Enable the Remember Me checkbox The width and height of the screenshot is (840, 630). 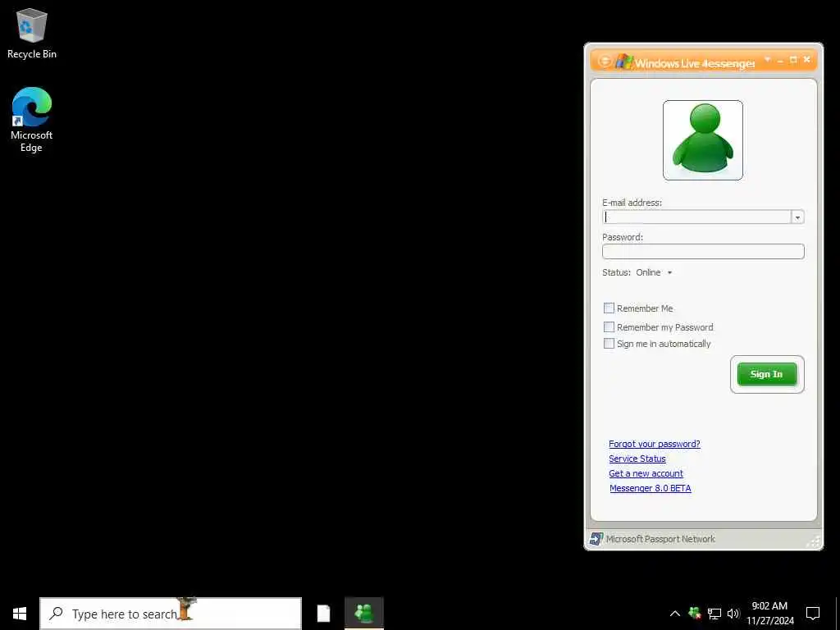pos(609,308)
